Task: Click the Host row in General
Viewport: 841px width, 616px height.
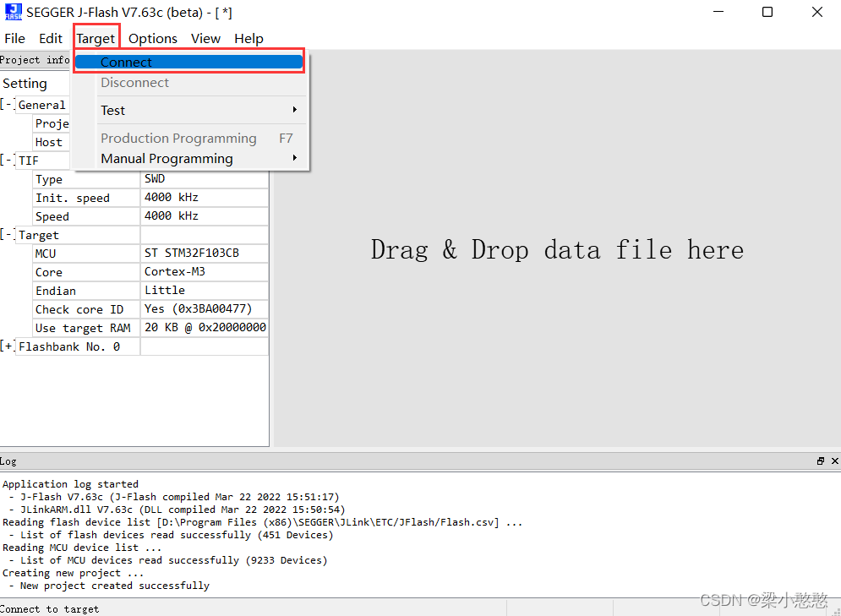Action: [x=51, y=142]
